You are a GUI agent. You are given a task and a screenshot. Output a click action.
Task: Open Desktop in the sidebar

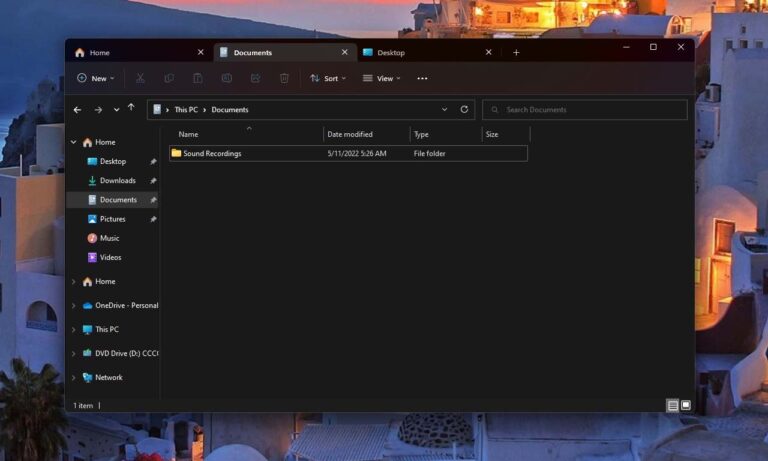tap(113, 161)
